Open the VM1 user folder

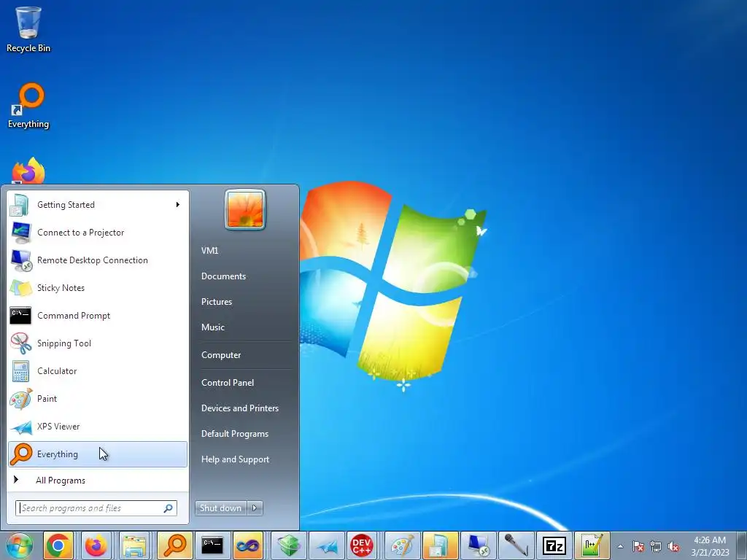coord(209,251)
